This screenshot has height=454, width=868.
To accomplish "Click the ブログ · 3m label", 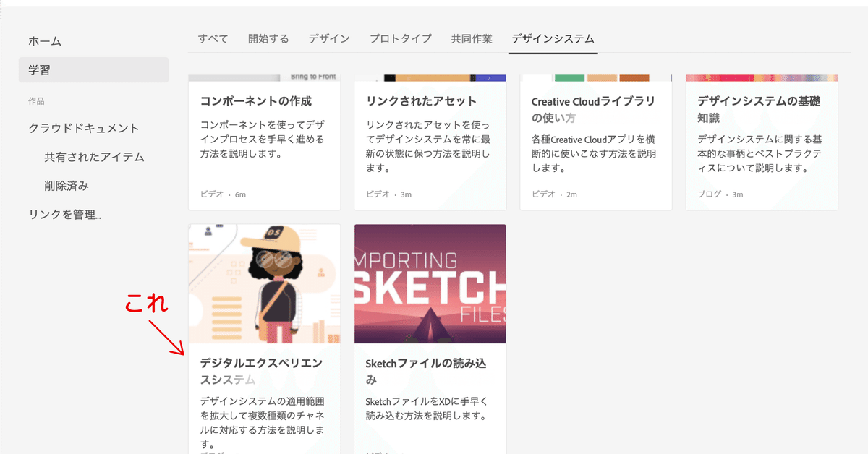I will [720, 194].
